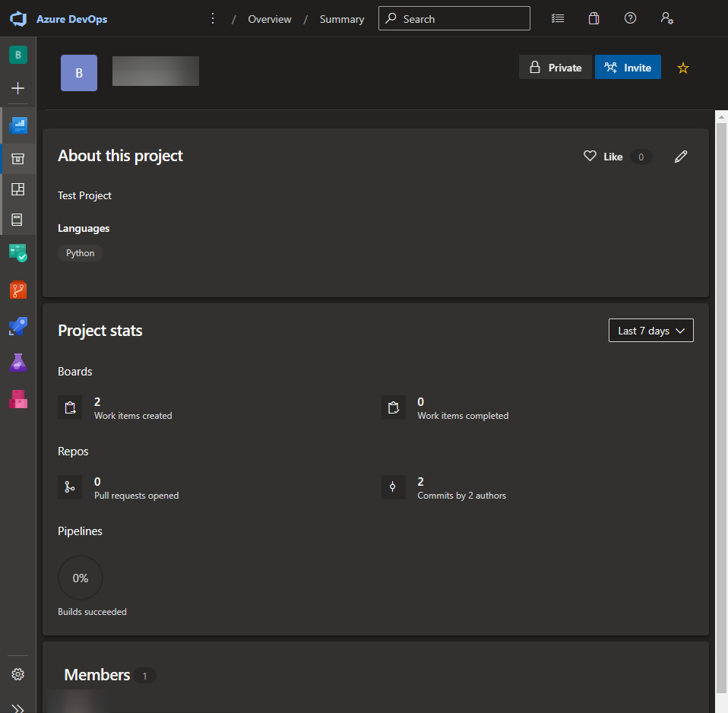Click the 0% Builds succeeded circle

tap(81, 578)
